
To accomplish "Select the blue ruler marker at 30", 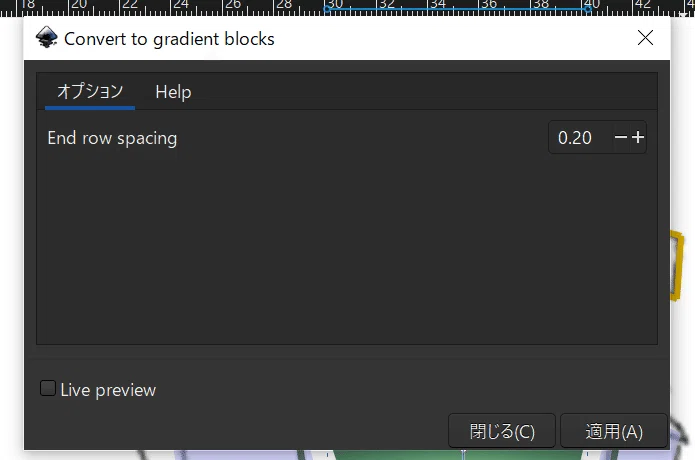I will coord(327,9).
